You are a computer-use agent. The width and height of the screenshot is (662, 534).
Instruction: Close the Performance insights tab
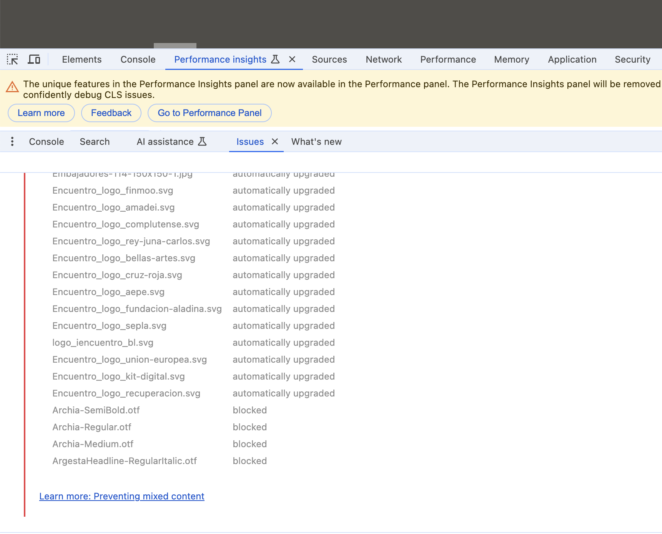(x=292, y=60)
